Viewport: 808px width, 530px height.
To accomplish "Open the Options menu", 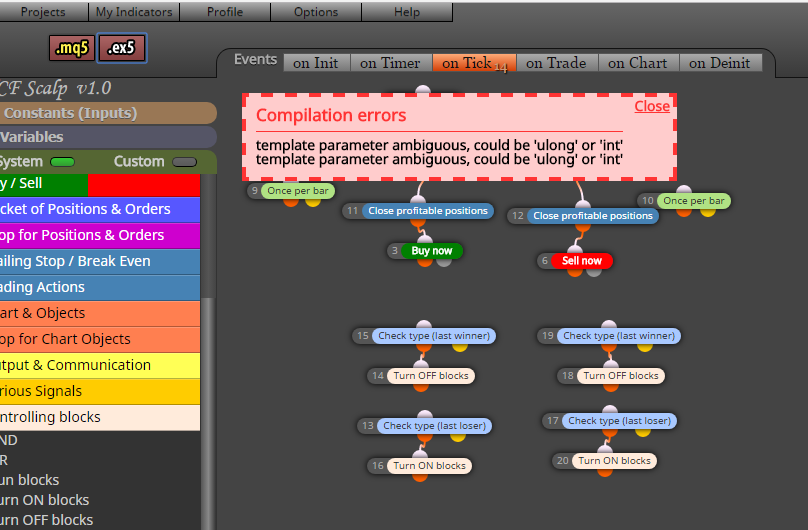I will tap(316, 12).
